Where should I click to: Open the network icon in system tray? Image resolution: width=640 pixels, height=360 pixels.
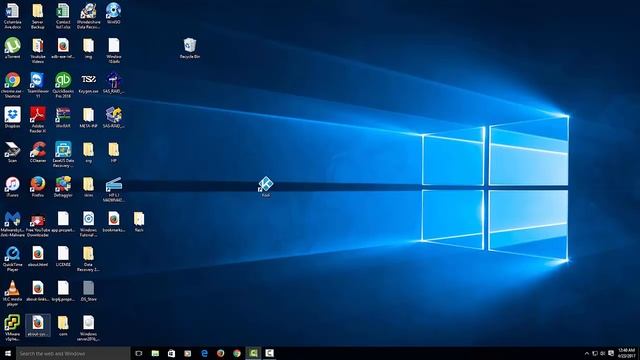coord(595,353)
